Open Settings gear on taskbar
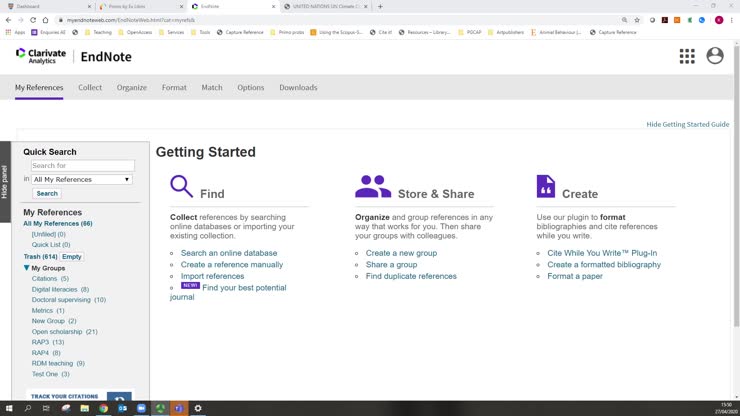This screenshot has height=416, width=740. pyautogui.click(x=198, y=408)
